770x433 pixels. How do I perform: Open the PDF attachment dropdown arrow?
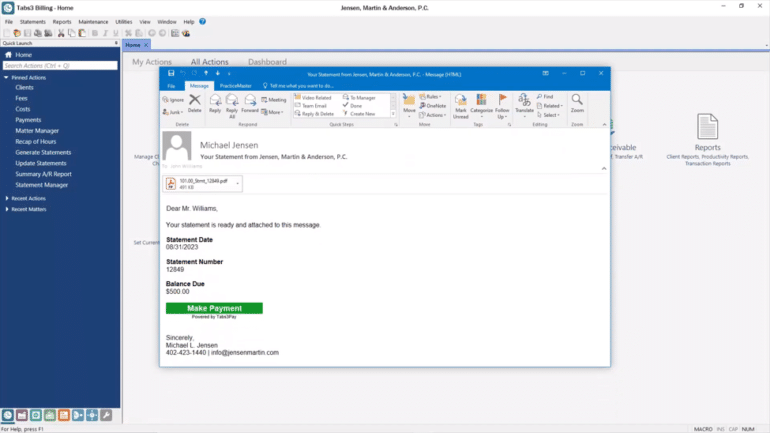coord(238,184)
